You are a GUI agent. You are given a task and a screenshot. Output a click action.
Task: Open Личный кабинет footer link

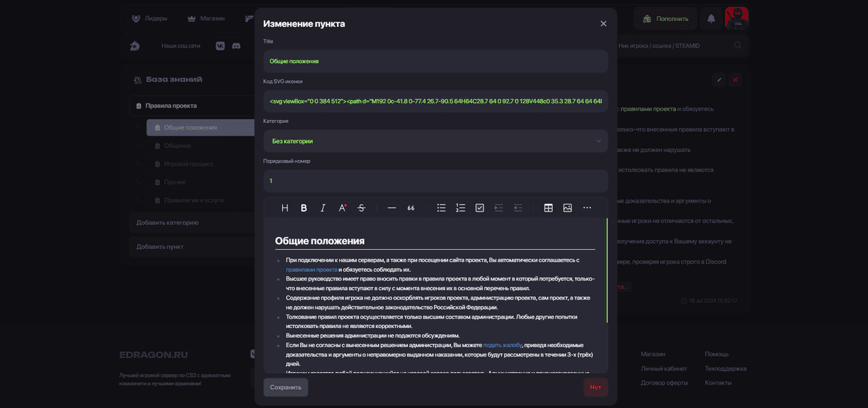(x=664, y=369)
